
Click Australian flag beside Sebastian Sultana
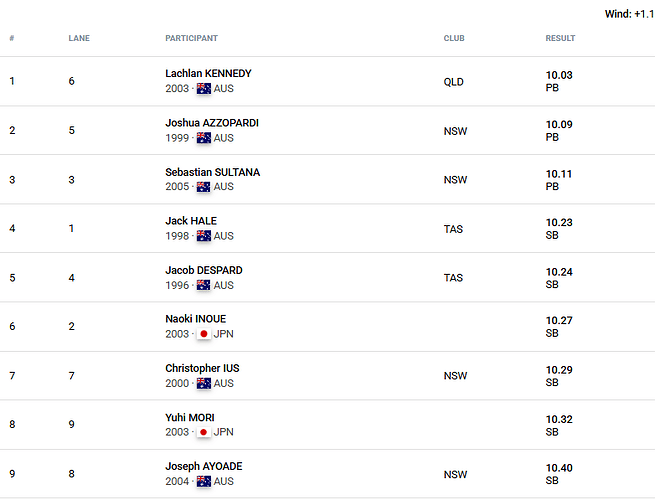pos(204,187)
